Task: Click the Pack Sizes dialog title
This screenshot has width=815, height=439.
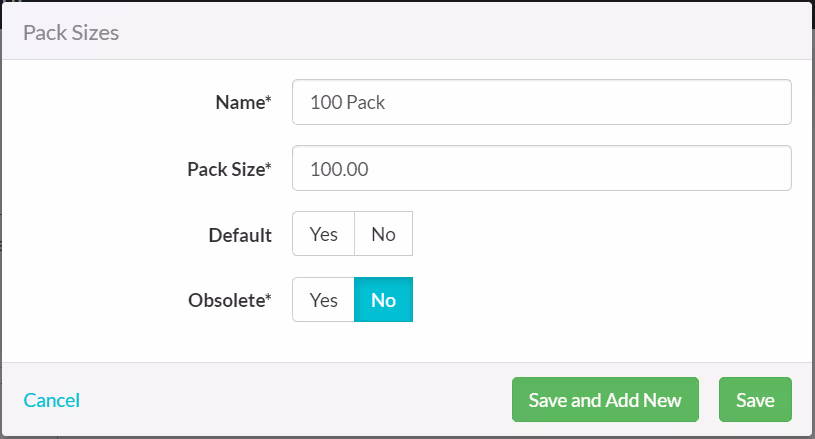Action: 71,33
